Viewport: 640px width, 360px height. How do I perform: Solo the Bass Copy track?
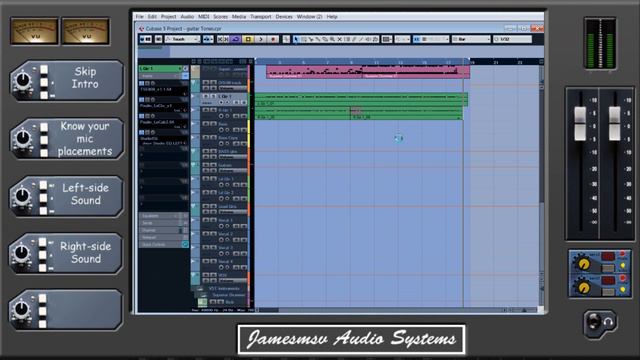pyautogui.click(x=213, y=138)
